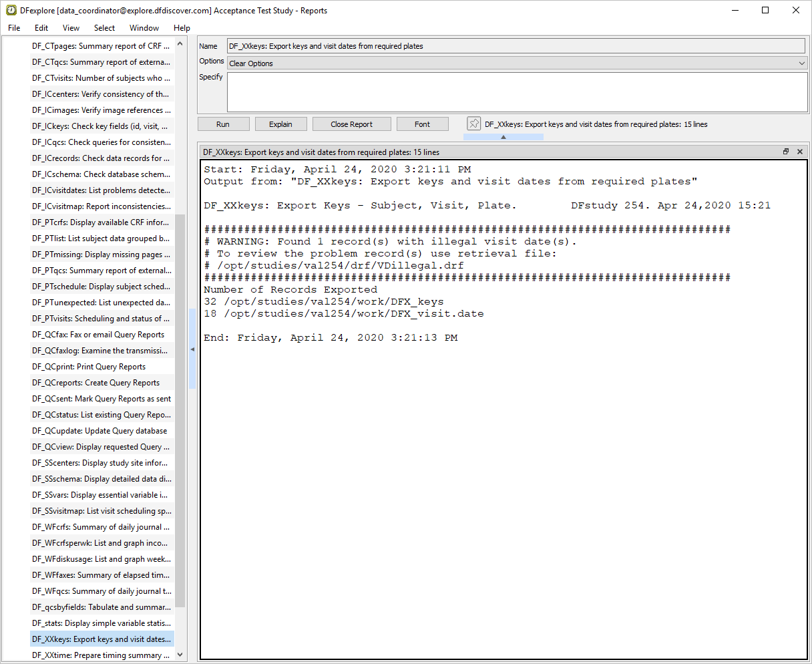Collapse the report list using the left arrow
The image size is (812, 664).
click(192, 349)
